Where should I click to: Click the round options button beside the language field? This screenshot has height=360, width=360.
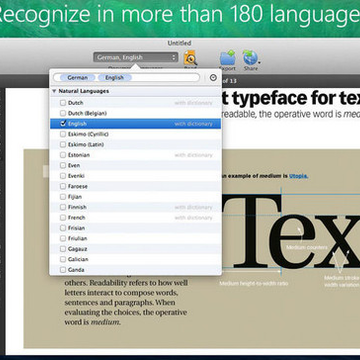pos(213,78)
